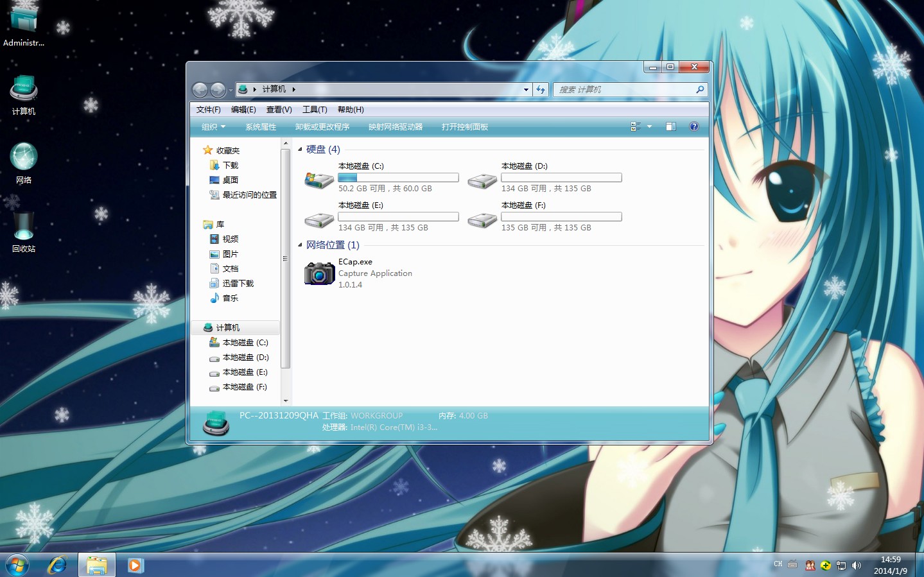Viewport: 924px width, 577px height.
Task: Launch Internet Explorer from the taskbar
Action: pos(57,565)
